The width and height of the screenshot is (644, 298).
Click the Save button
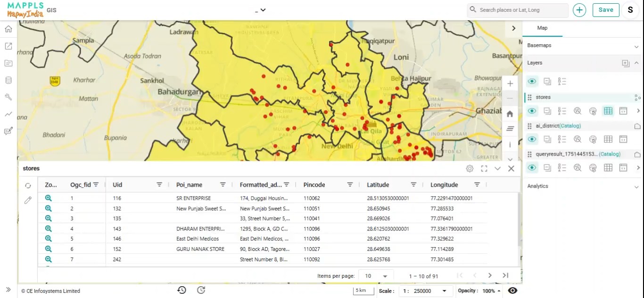point(606,10)
